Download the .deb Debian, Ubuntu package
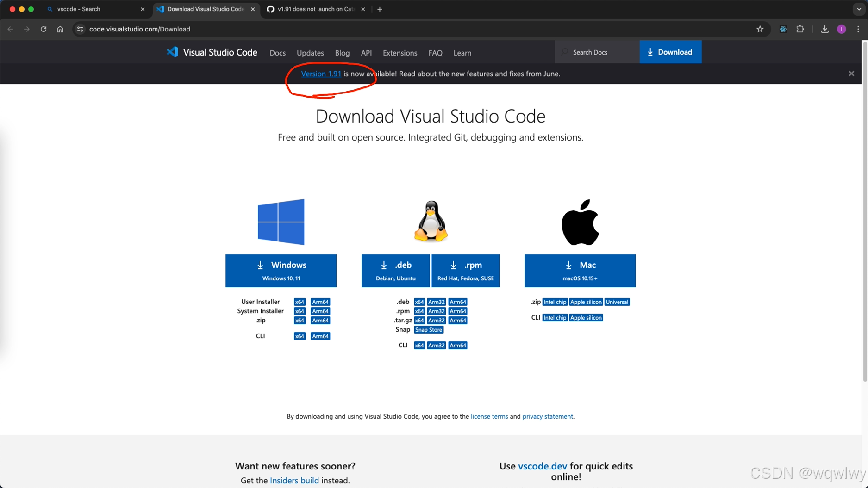The width and height of the screenshot is (868, 488). 395,271
